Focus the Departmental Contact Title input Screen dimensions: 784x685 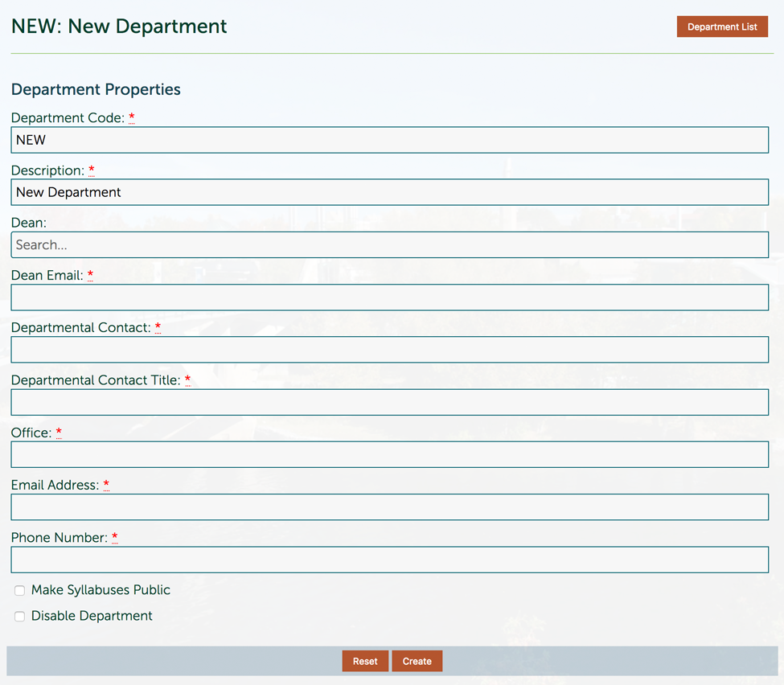click(x=389, y=402)
